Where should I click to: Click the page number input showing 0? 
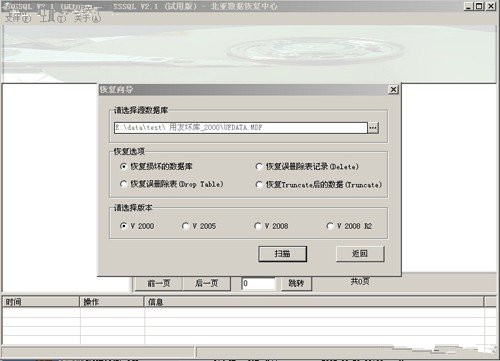coord(259,283)
